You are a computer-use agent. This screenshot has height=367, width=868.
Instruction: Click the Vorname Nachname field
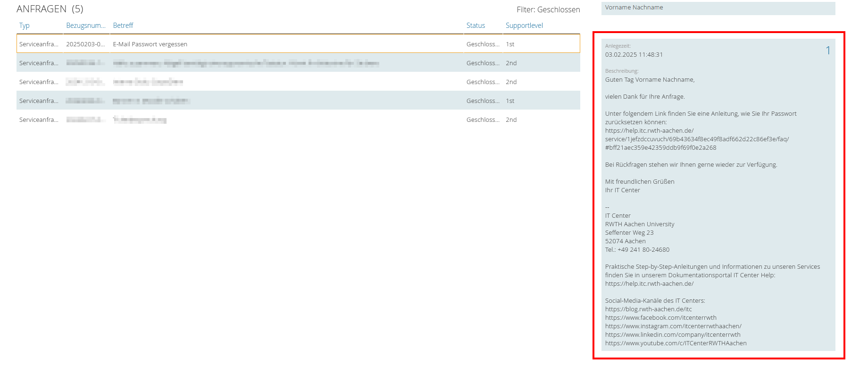pos(718,8)
